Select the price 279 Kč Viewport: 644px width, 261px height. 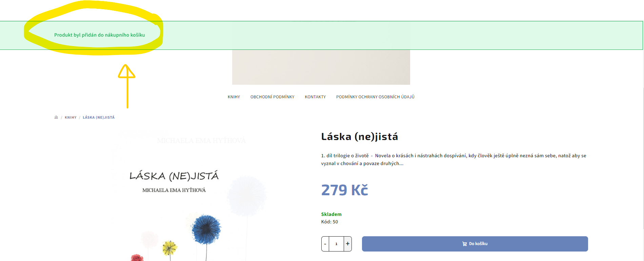(x=344, y=190)
